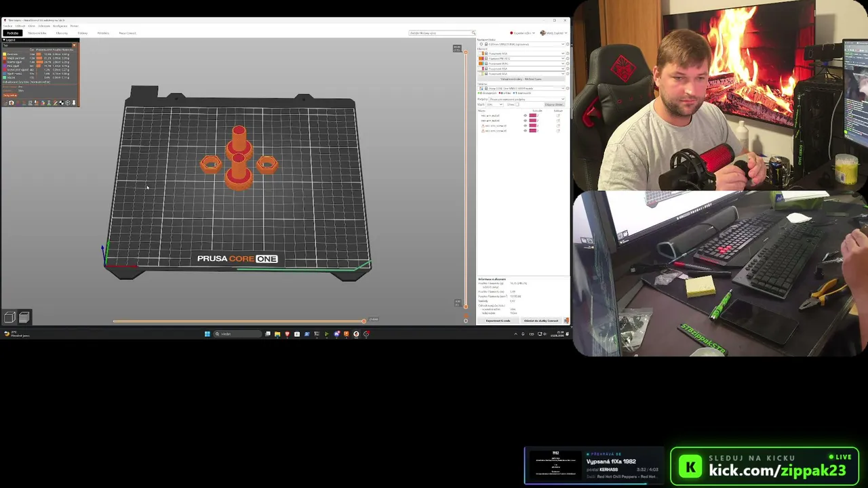Click the settings search field

click(442, 33)
